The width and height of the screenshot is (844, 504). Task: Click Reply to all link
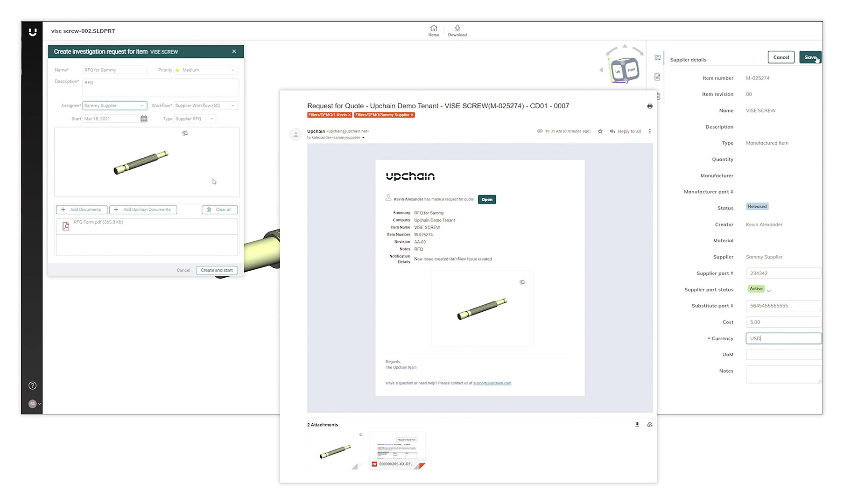[629, 132]
